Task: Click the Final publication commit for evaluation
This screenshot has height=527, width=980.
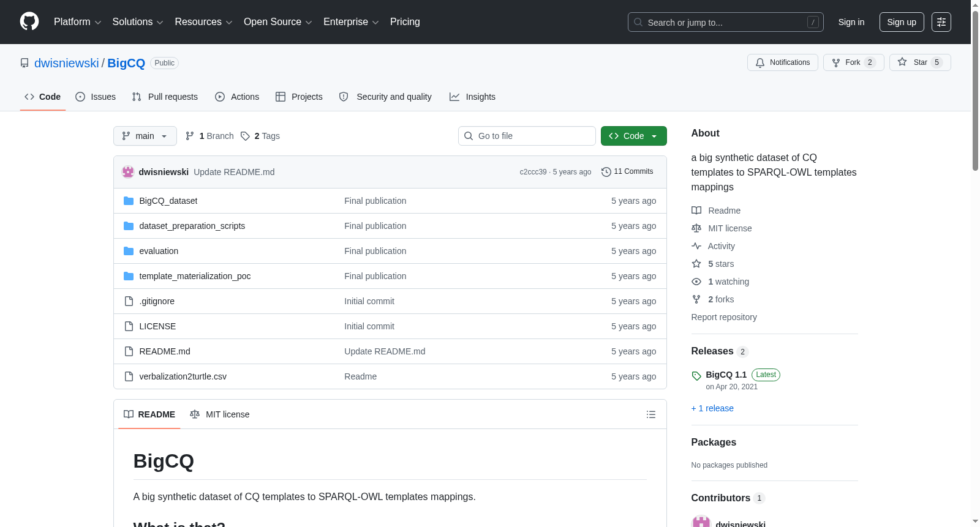Action: click(x=375, y=251)
